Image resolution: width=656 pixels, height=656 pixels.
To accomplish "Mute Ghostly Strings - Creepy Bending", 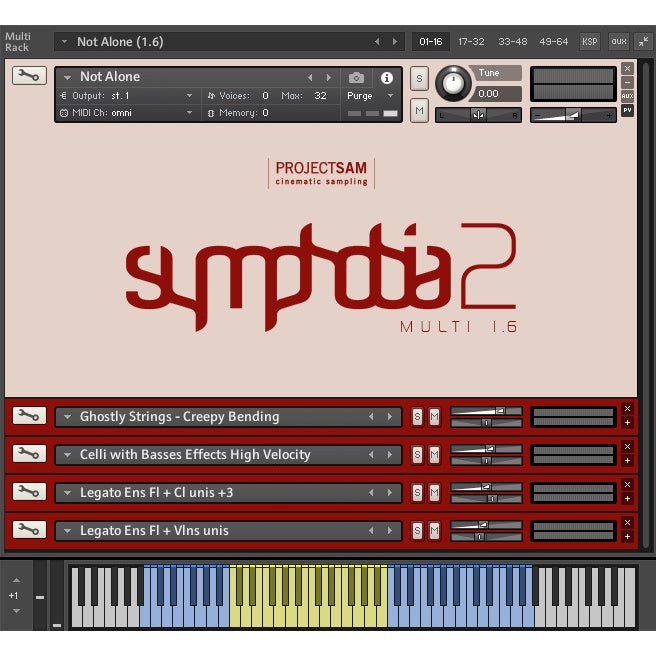I will pos(434,417).
